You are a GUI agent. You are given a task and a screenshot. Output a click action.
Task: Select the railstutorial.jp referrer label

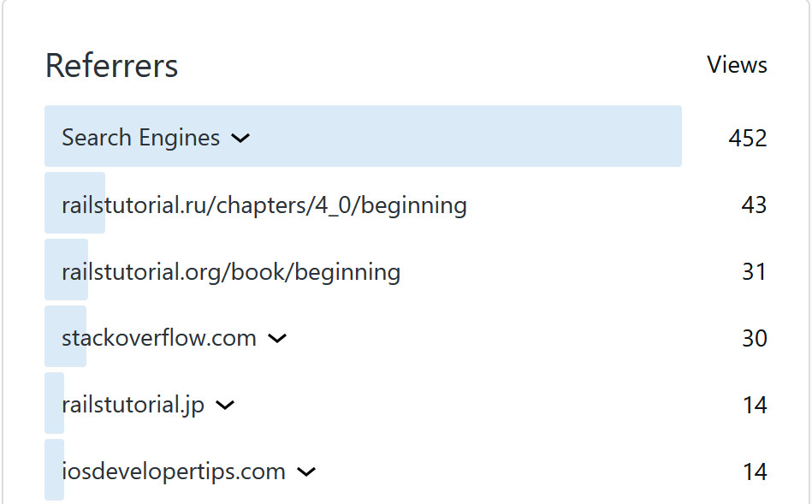click(x=133, y=404)
